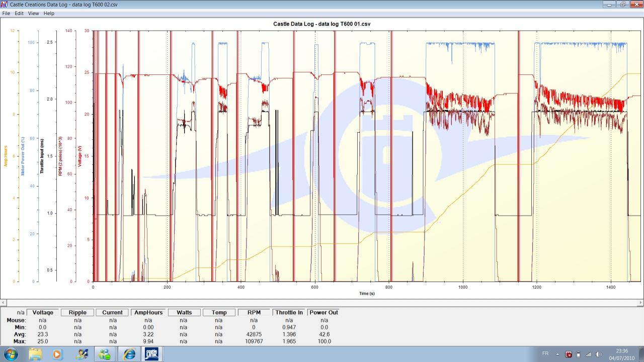
Task: Click the horizontal scrollbar right arrow
Action: (640, 303)
